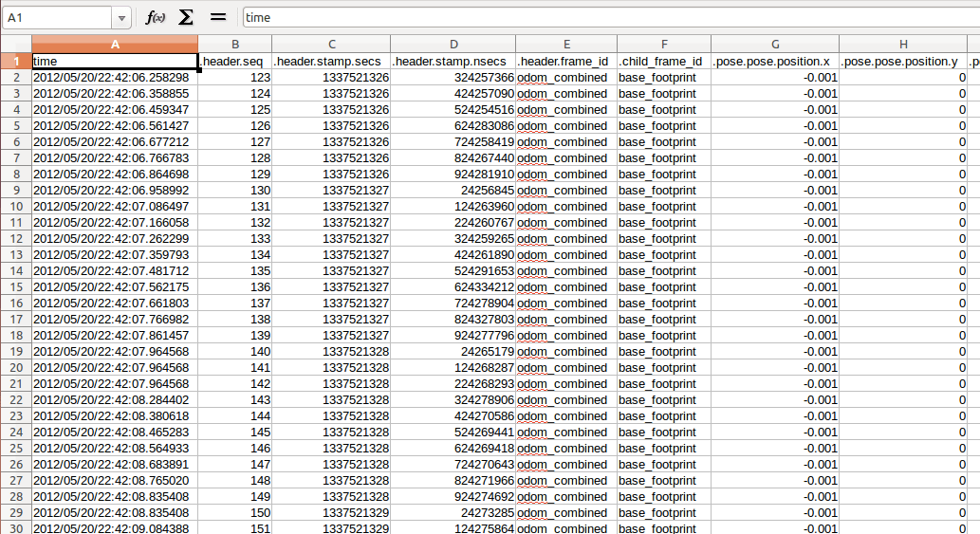Click base_footprint cell in row 5
The width and height of the screenshot is (980, 534).
pos(664,125)
